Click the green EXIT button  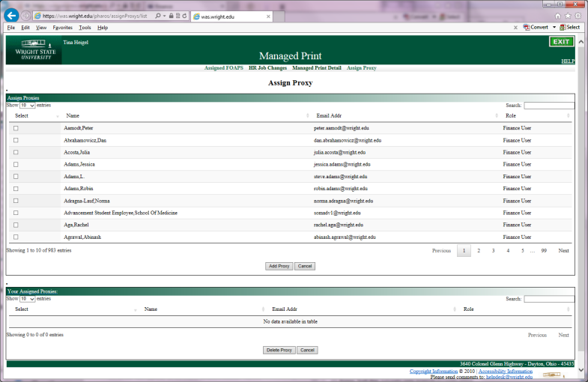tap(561, 42)
